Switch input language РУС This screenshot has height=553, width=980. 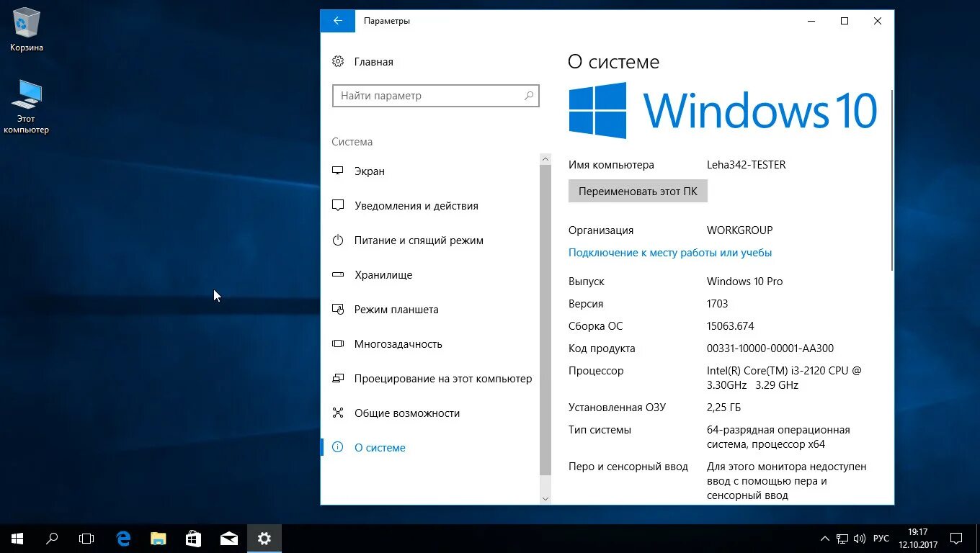(881, 539)
